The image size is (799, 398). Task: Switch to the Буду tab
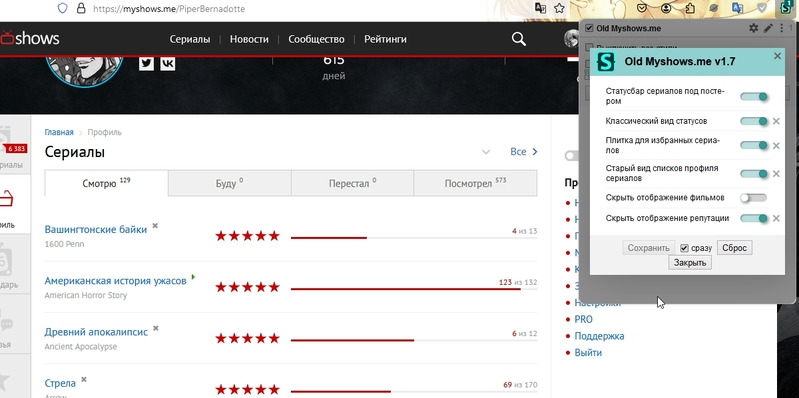click(230, 183)
